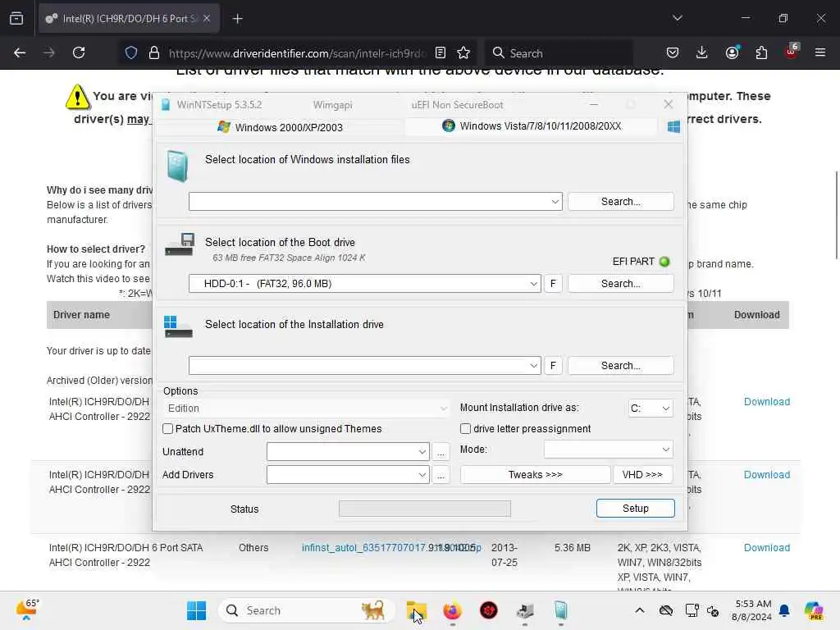The height and width of the screenshot is (630, 840).
Task: List all tabs with the chevron
Action: click(x=677, y=18)
